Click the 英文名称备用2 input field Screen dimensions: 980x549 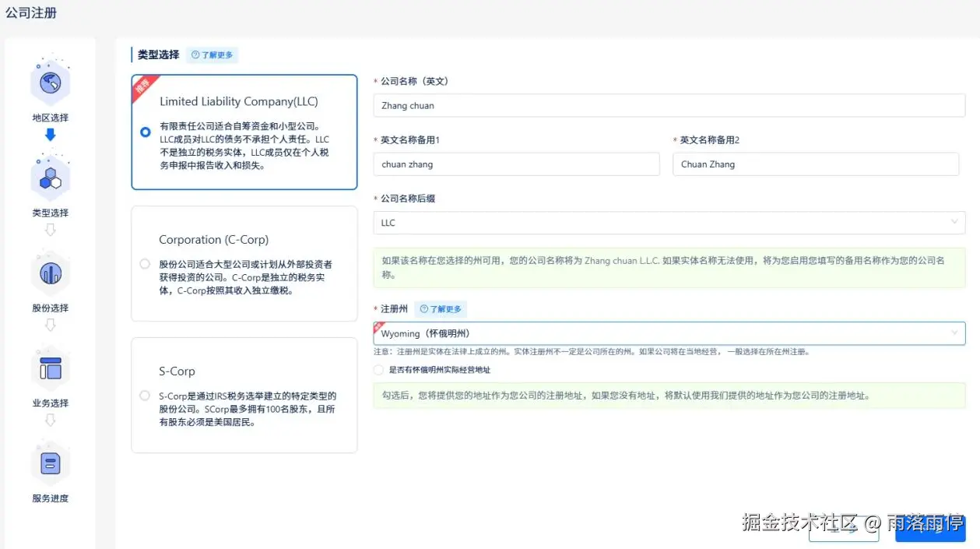(816, 164)
